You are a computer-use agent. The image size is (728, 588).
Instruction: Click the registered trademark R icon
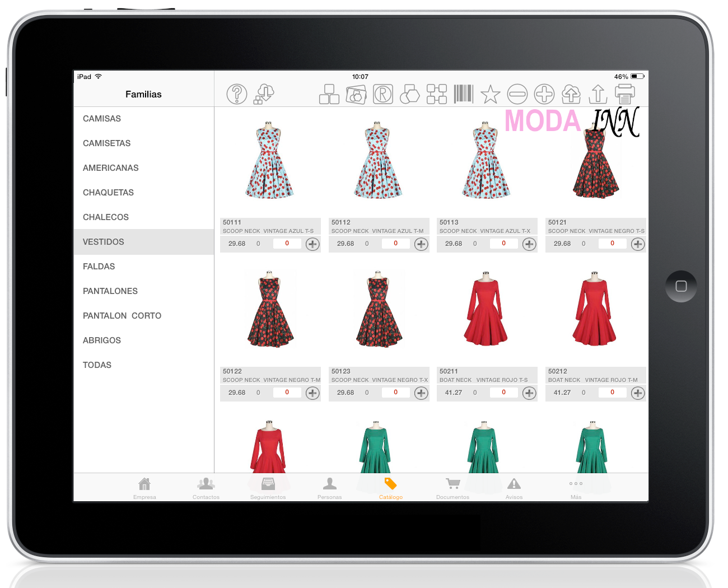[x=383, y=94]
